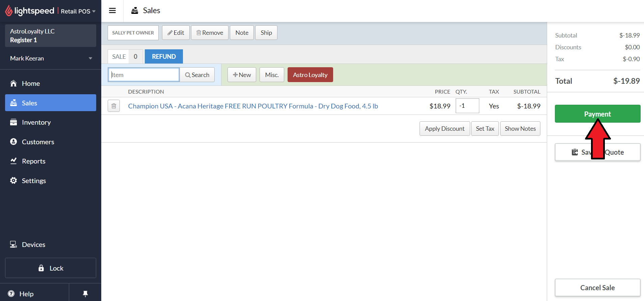Toggle the hamburger menu icon
The image size is (644, 301).
112,10
